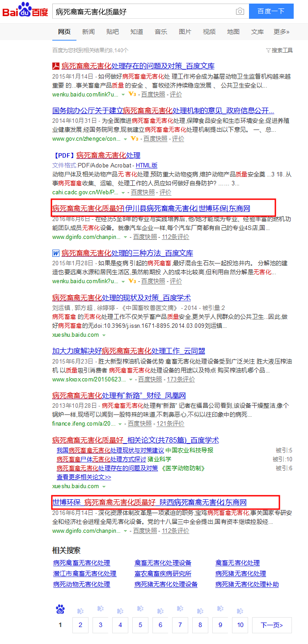Click the Word document icon beside 三种方法 result

click(x=56, y=253)
